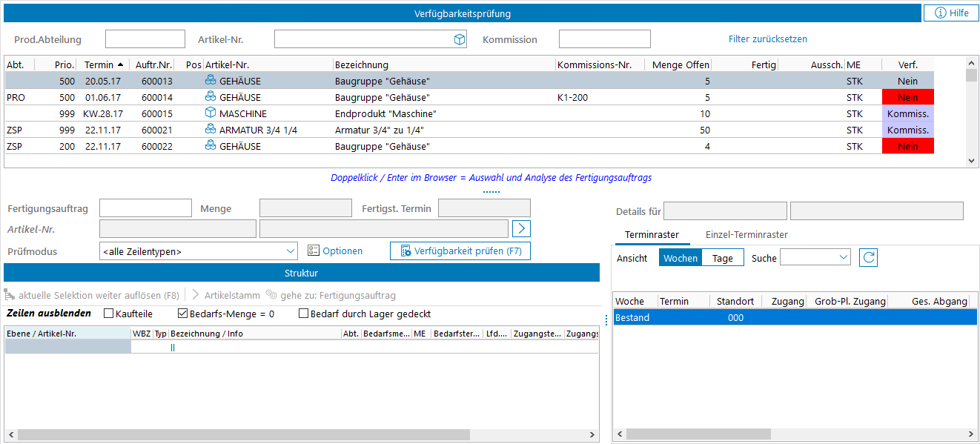Expand the Suche combo box
Viewport: 980px width, 444px height.
pyautogui.click(x=843, y=257)
